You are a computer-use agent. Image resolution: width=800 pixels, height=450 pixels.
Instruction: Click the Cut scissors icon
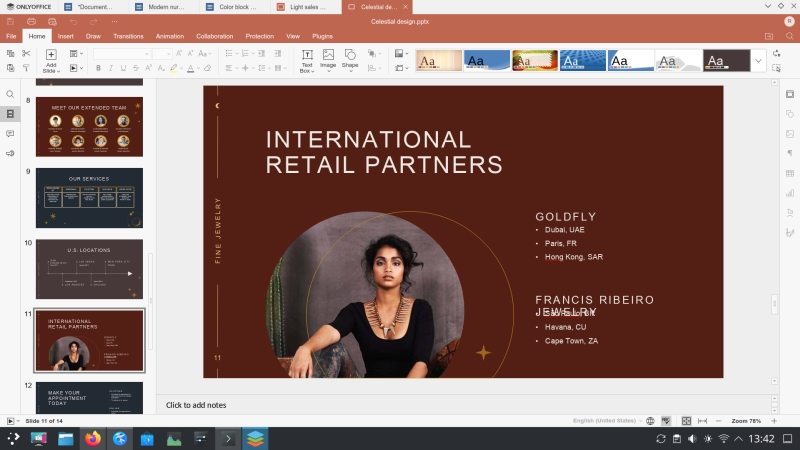[26, 53]
